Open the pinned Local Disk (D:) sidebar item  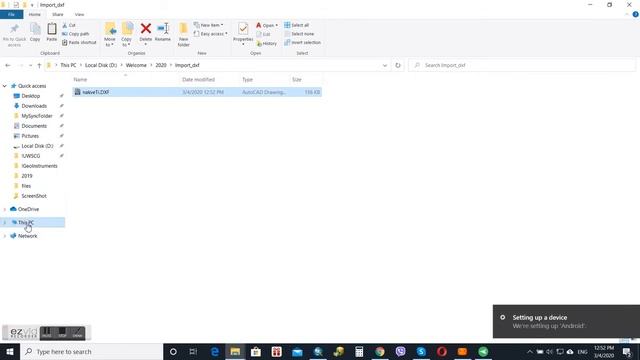37,146
